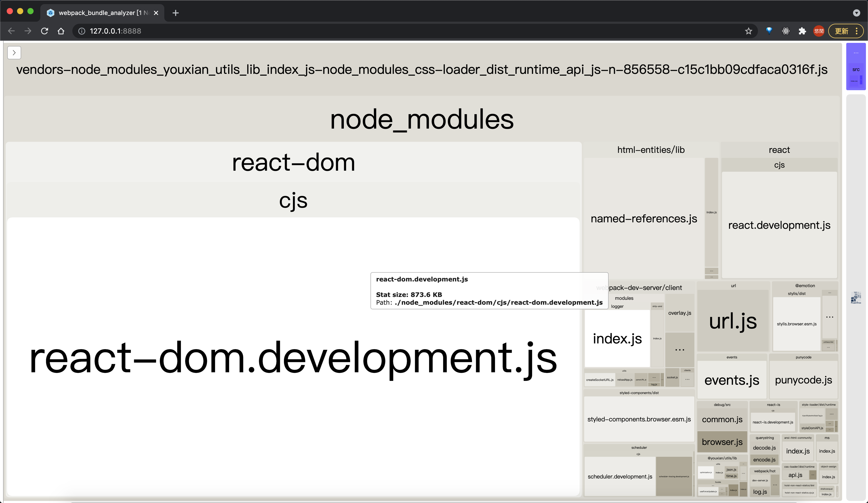Select the punycode.js module block
Screen dimensions: 868x503
point(803,380)
